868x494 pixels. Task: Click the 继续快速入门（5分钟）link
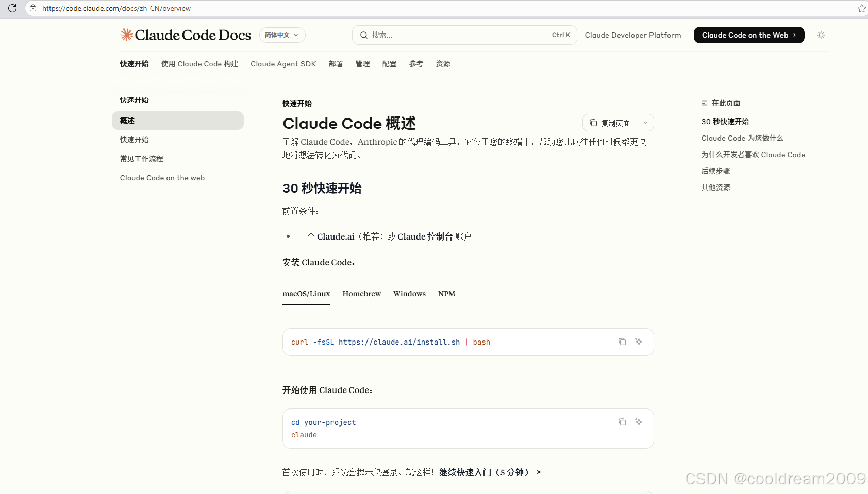tap(489, 472)
